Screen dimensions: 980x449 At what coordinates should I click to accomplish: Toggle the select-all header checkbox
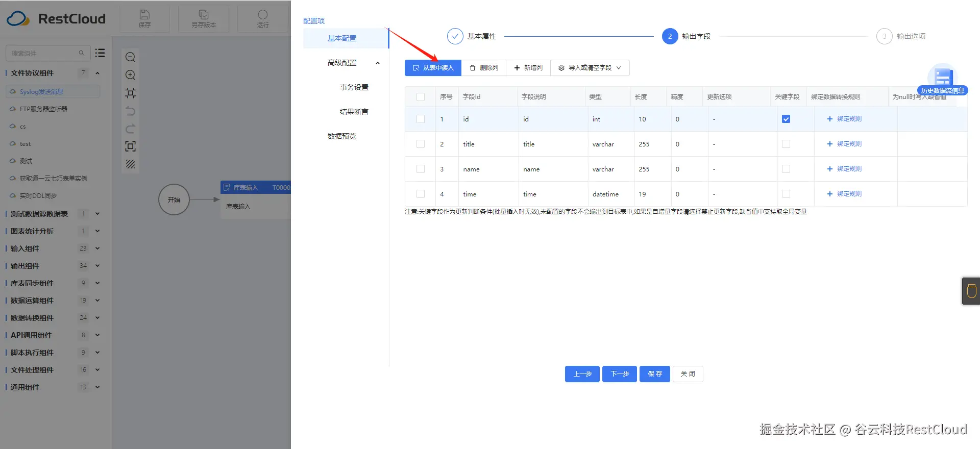tap(421, 97)
